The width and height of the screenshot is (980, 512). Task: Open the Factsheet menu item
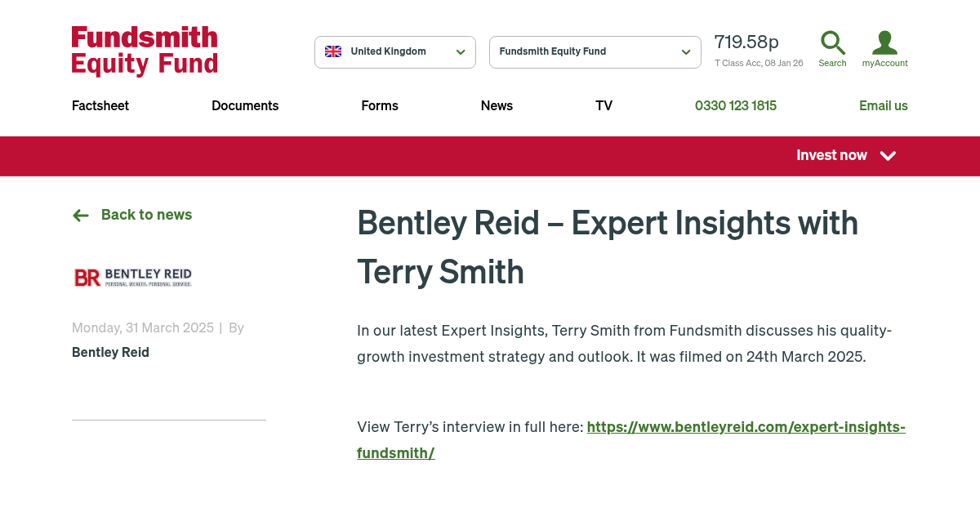click(100, 105)
